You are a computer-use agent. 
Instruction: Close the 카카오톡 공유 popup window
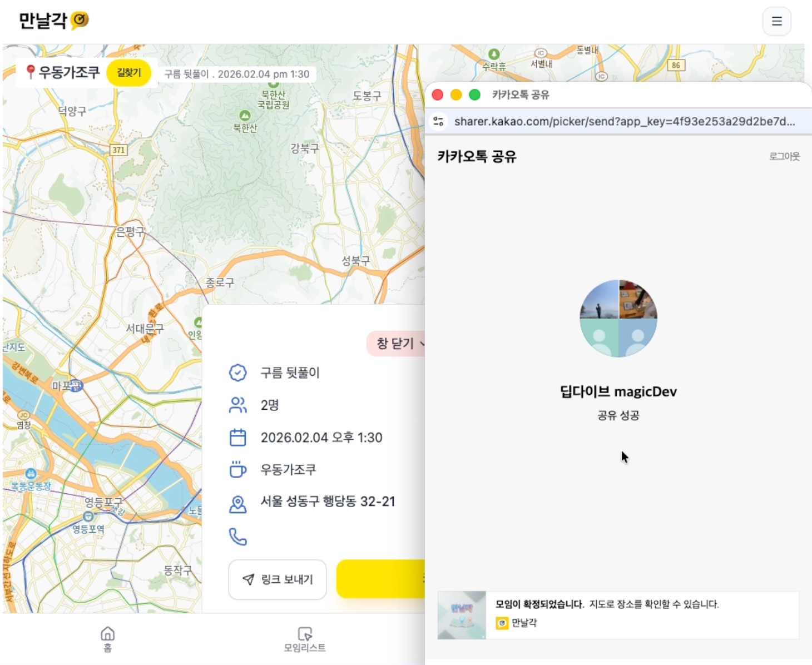(x=437, y=95)
